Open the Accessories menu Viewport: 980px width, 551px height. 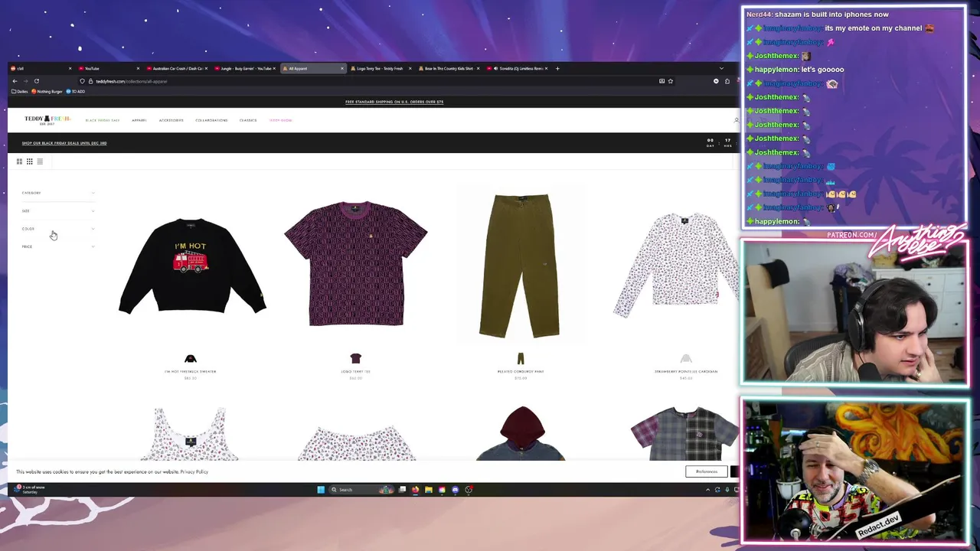point(171,120)
